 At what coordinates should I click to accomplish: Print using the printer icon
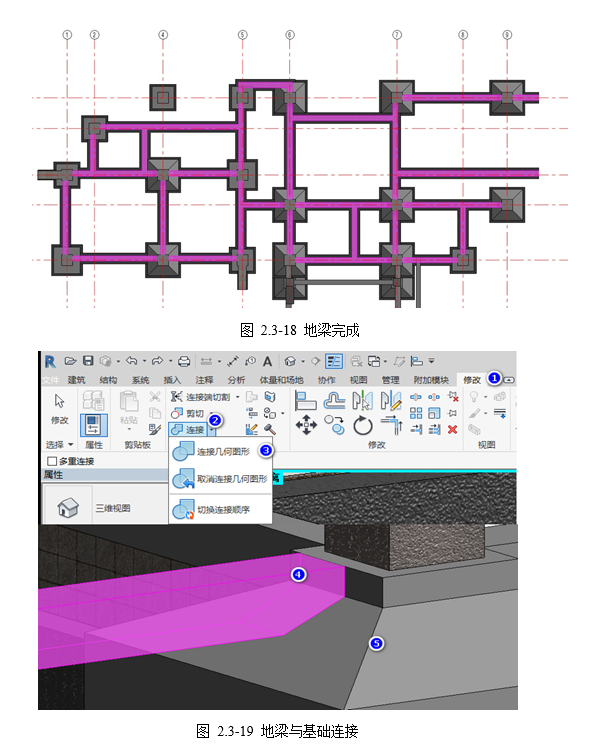click(184, 362)
